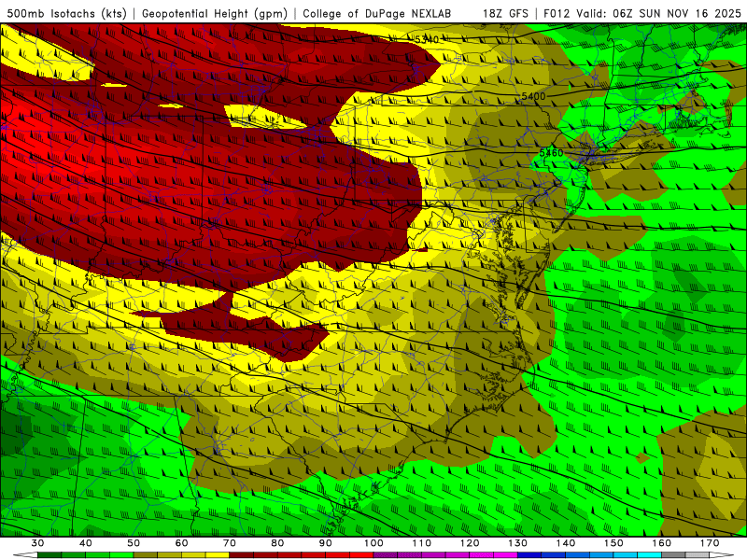This screenshot has width=747, height=560.
Task: Click the 160 knot color scale label
Action: (x=662, y=543)
